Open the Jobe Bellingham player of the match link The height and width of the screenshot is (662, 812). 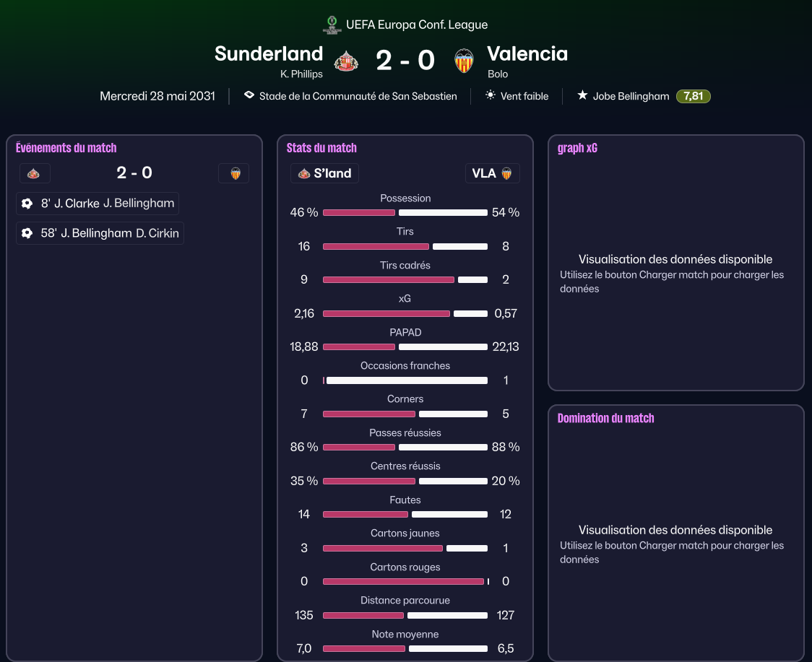(x=631, y=96)
